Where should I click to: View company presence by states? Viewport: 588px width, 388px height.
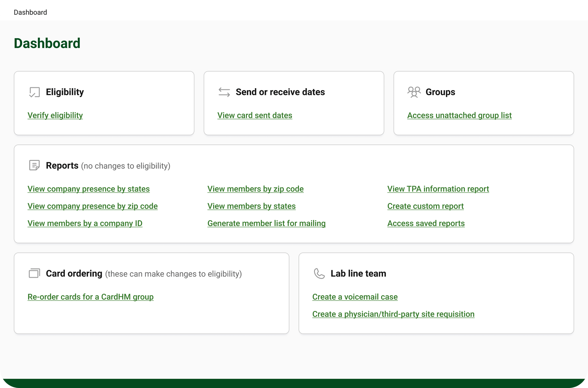tap(88, 189)
